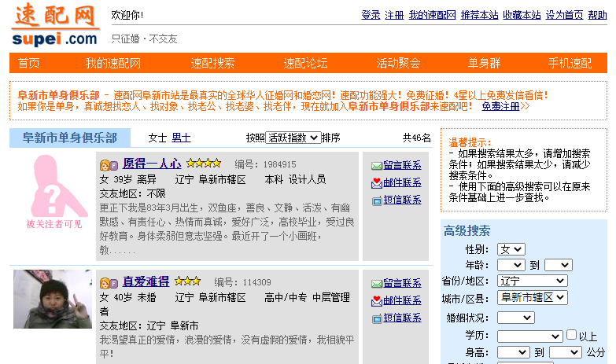This screenshot has height=364, width=616.
Task: Open the 活跃指数 sort dropdown
Action: (293, 138)
